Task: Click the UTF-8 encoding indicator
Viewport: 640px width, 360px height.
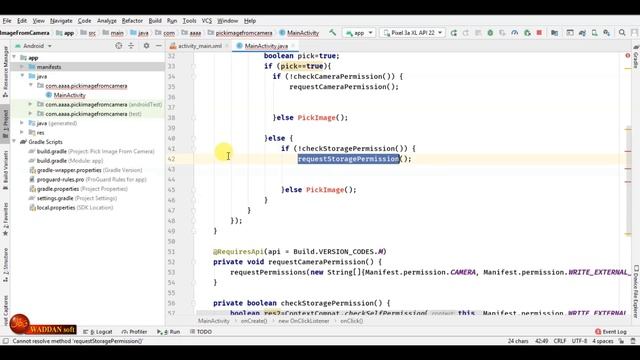Action: click(579, 341)
